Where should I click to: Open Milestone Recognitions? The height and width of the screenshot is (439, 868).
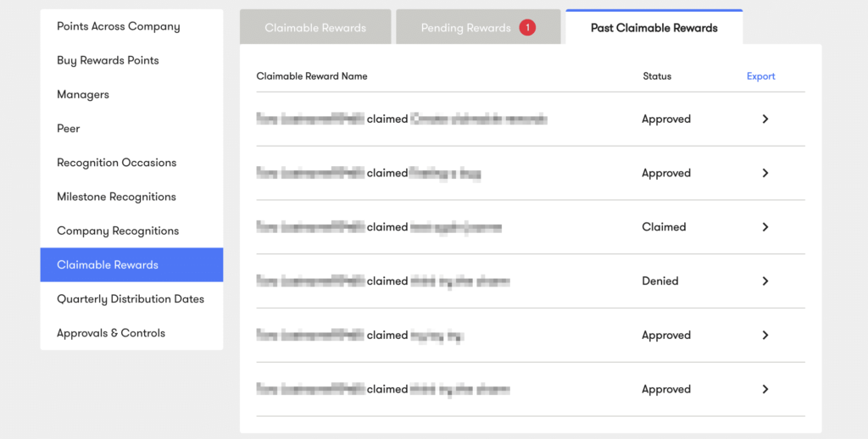tap(131, 197)
